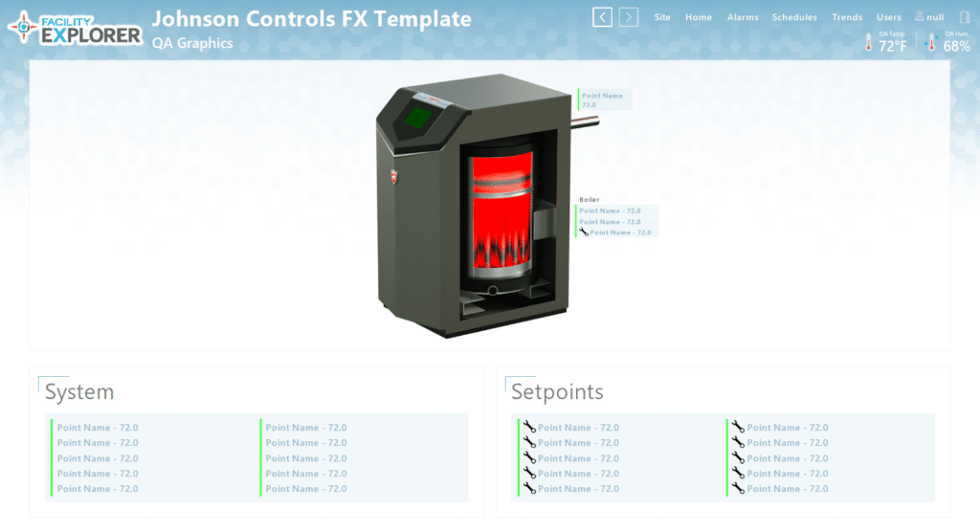Image resolution: width=980 pixels, height=532 pixels.
Task: Click second wrench icon in Setpoints right column
Action: (x=738, y=442)
